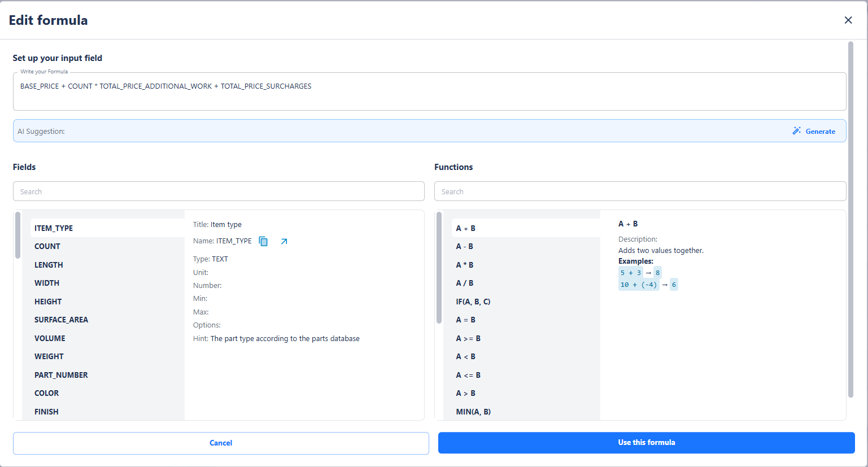This screenshot has height=467, width=868.
Task: Cancel the formula editing
Action: click(x=221, y=443)
